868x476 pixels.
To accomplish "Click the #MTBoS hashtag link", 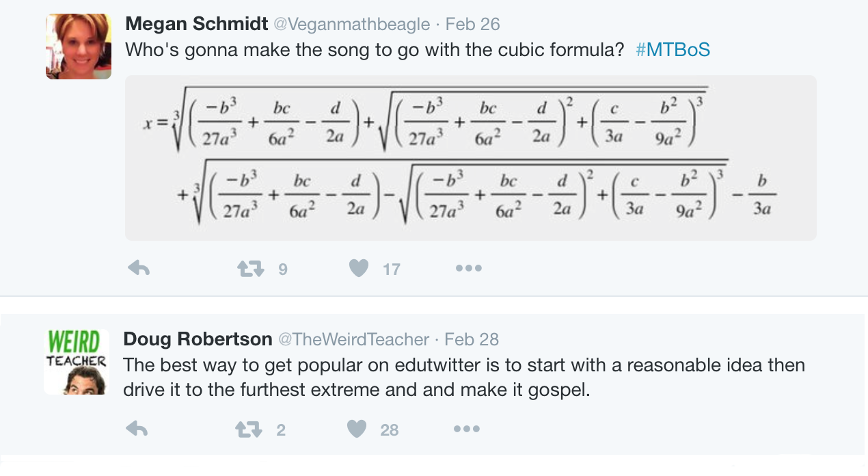I will click(673, 50).
